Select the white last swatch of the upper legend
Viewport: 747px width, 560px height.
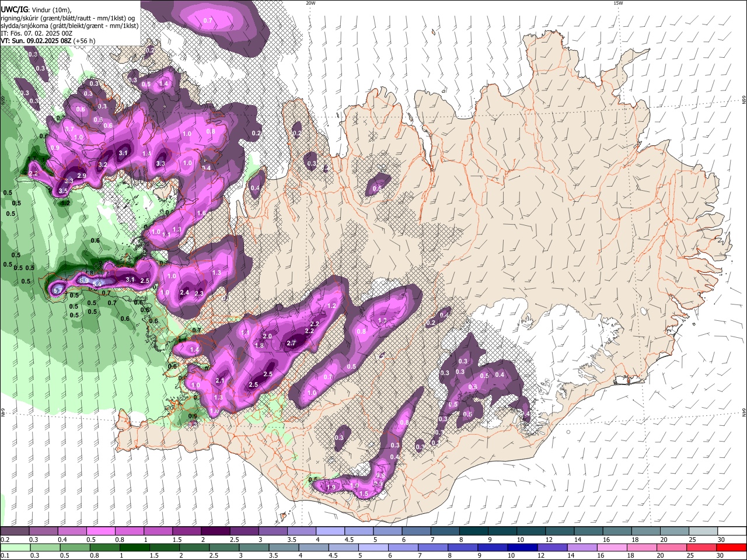[x=731, y=531]
